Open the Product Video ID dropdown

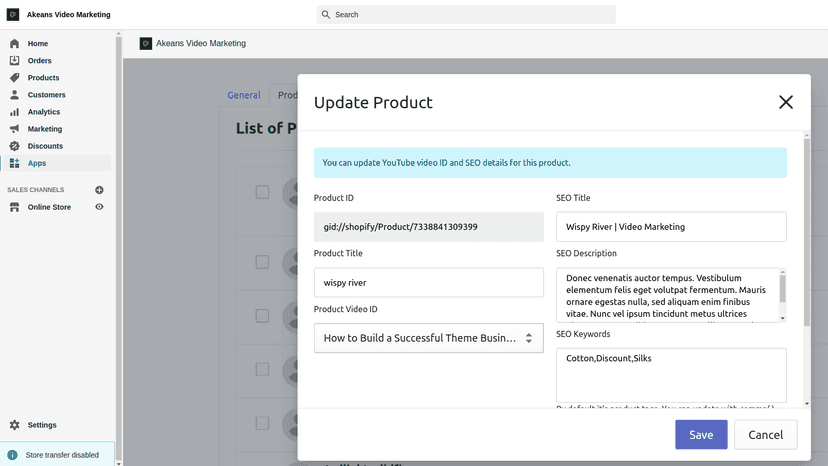428,338
